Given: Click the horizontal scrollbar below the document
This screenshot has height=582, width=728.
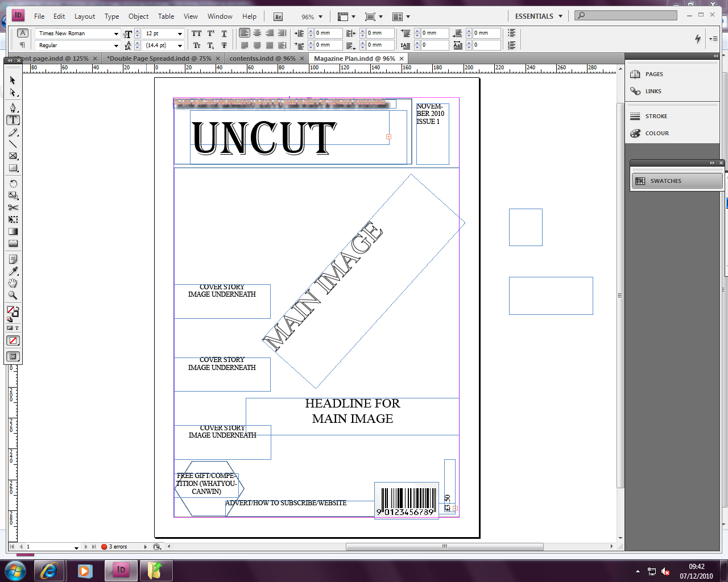Looking at the screenshot, I should (x=444, y=546).
